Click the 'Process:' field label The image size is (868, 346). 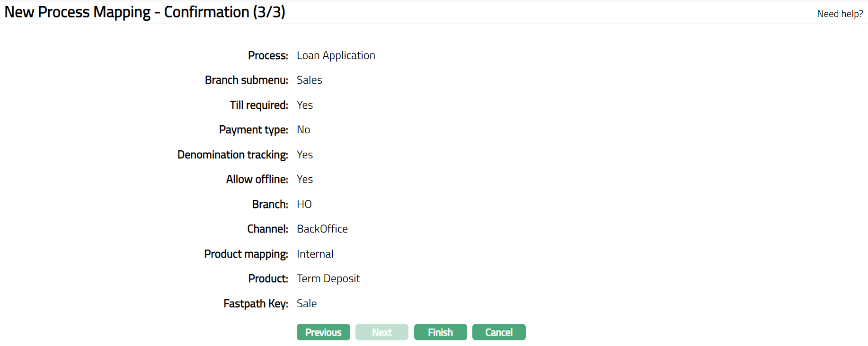pyautogui.click(x=268, y=55)
